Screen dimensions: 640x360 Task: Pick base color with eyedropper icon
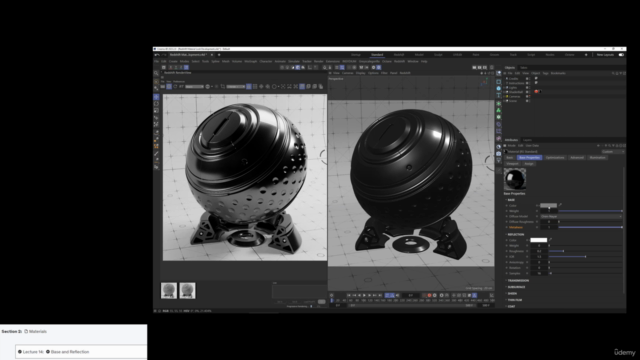[560, 205]
